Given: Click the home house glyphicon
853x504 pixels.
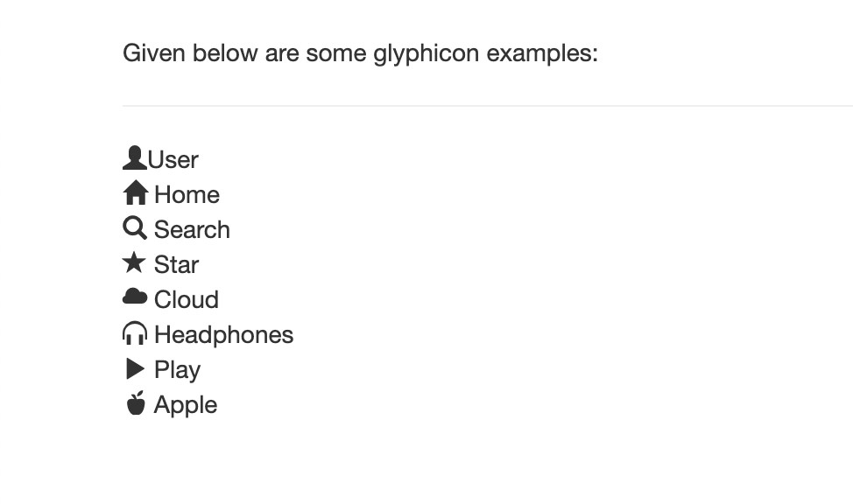Looking at the screenshot, I should (x=136, y=192).
